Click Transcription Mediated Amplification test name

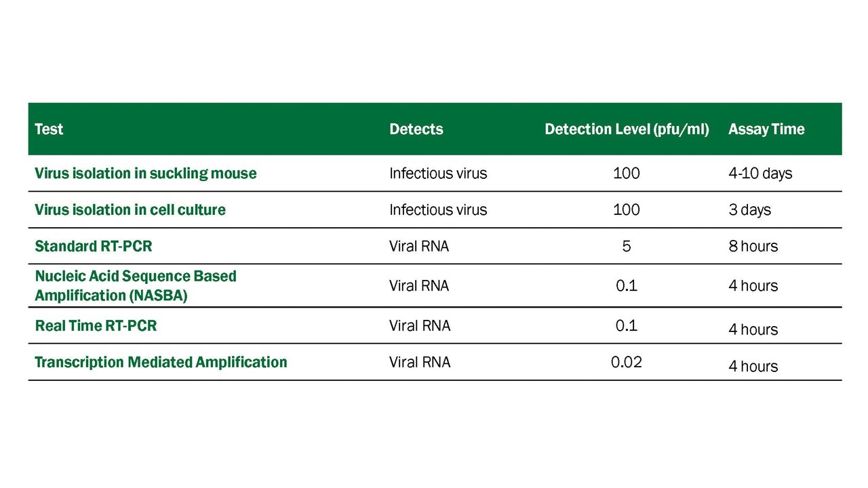click(161, 363)
